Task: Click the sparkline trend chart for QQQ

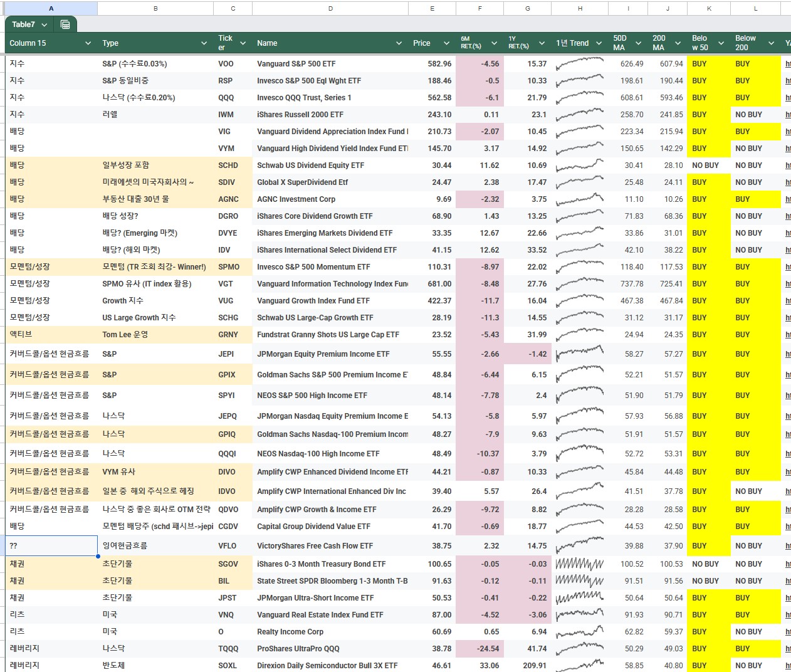Action: (x=579, y=98)
